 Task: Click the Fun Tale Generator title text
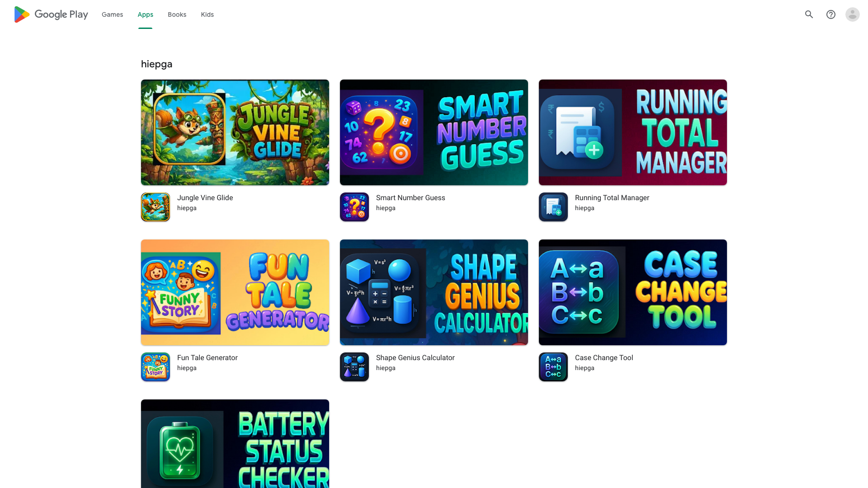coord(207,358)
